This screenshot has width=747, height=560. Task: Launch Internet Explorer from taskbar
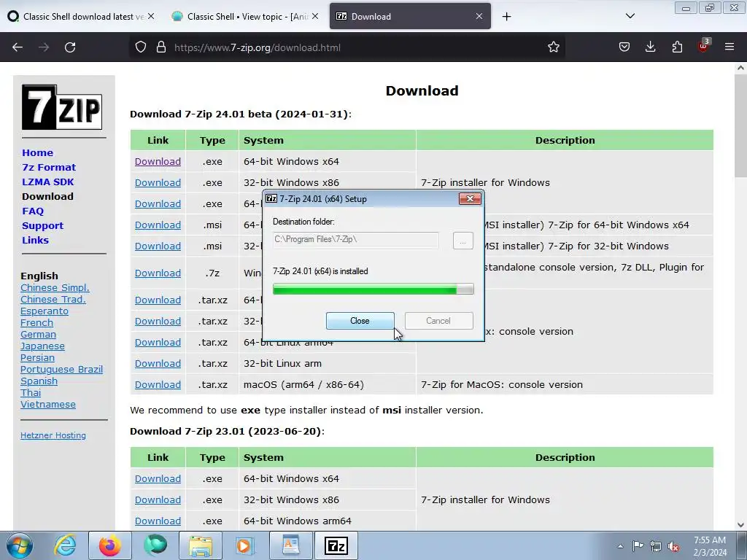(x=65, y=545)
